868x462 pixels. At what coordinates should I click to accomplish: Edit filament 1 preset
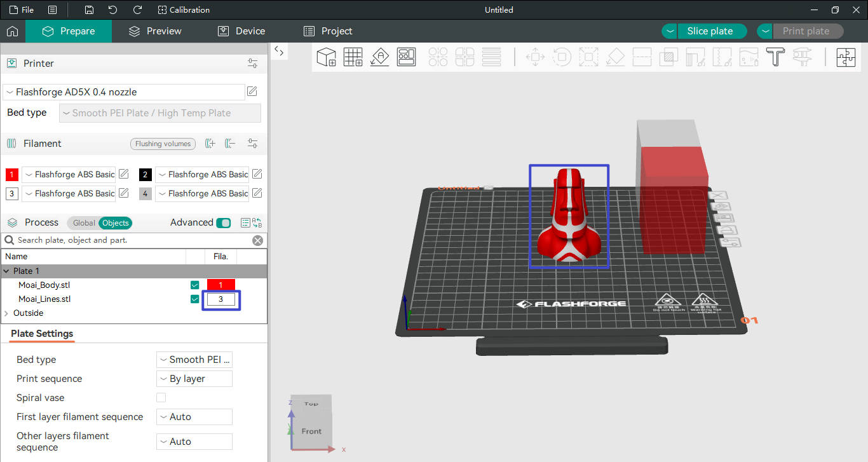[124, 174]
